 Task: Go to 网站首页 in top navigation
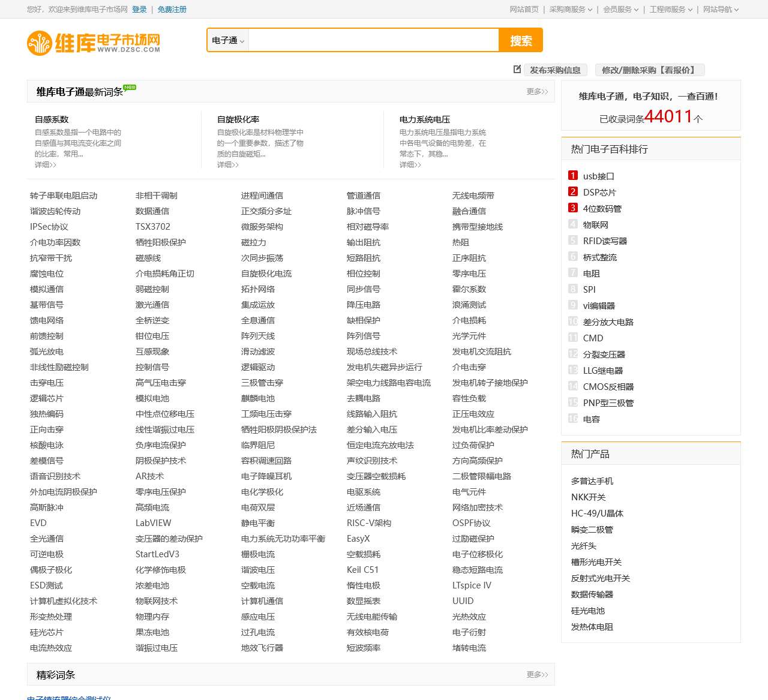pos(524,10)
